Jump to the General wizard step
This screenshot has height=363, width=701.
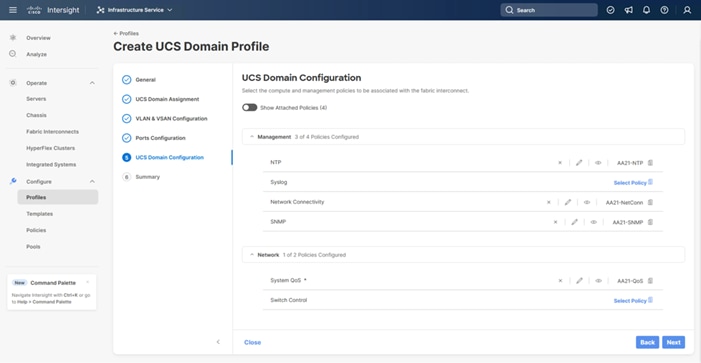click(x=145, y=80)
